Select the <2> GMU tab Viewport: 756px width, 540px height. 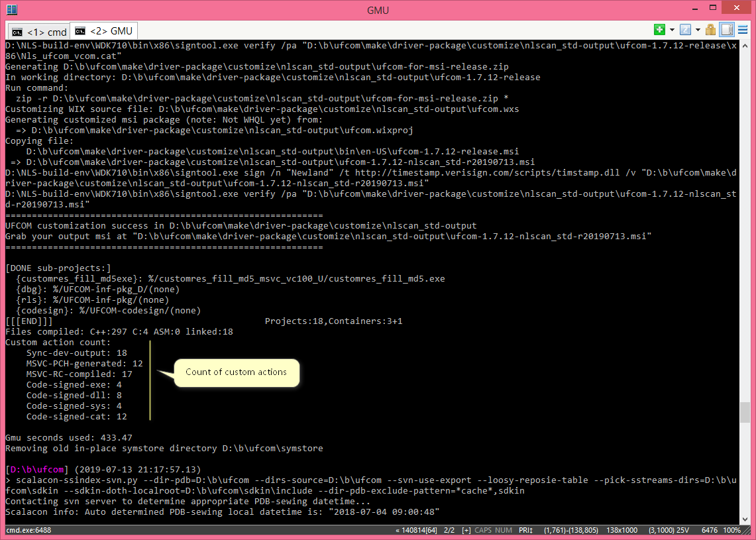click(x=104, y=31)
